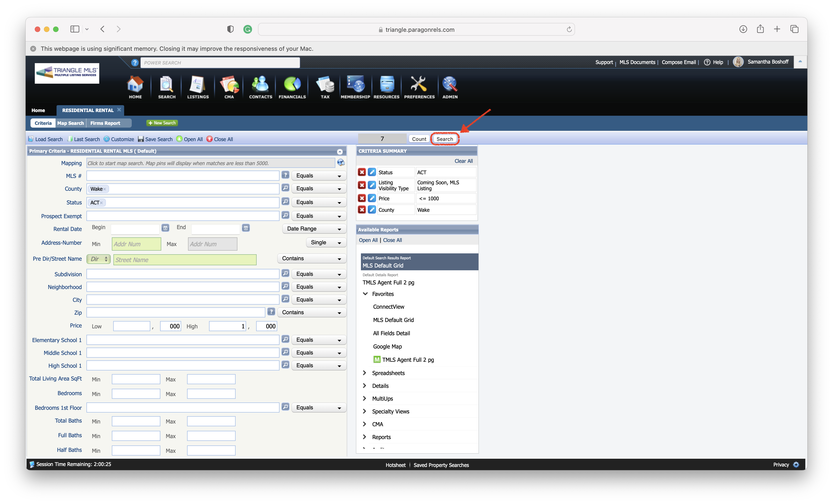833x504 pixels.
Task: Switch to the Firms Report tab
Action: pyautogui.click(x=105, y=123)
